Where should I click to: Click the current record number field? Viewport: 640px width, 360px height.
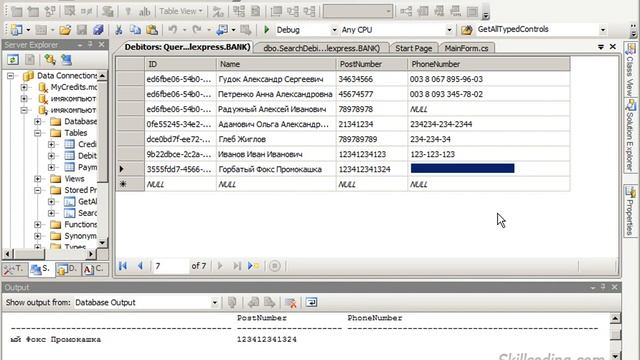170,266
